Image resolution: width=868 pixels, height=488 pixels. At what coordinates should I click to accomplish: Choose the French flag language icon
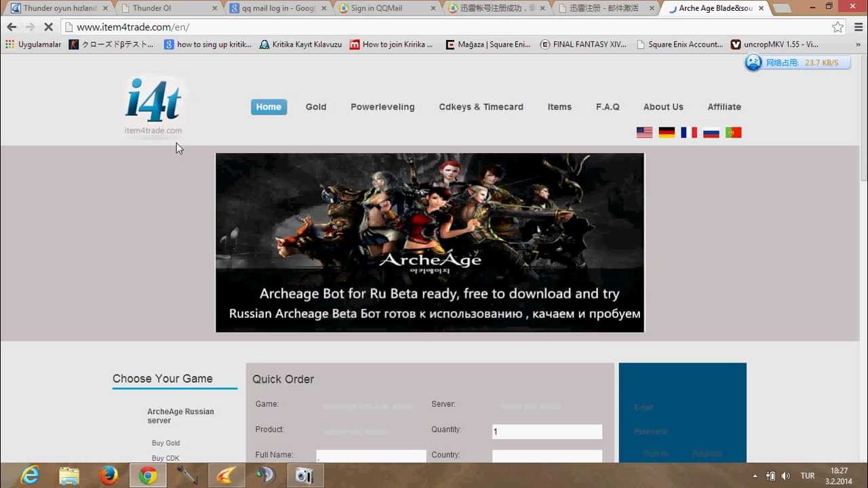689,133
